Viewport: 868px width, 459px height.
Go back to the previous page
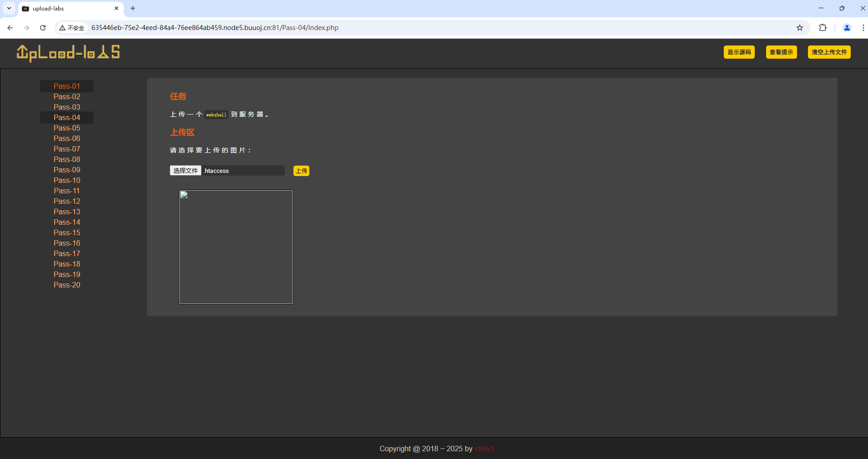pyautogui.click(x=10, y=28)
